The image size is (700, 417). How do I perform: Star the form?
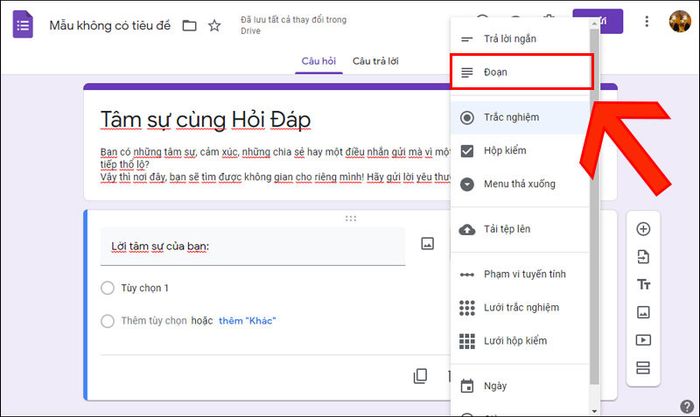[x=214, y=25]
